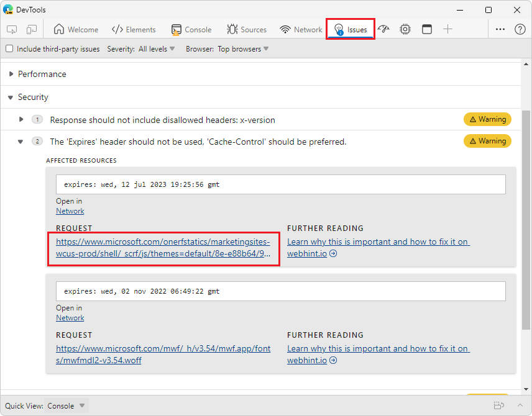
Task: Open the Memory tool chip icon
Action: [405, 29]
